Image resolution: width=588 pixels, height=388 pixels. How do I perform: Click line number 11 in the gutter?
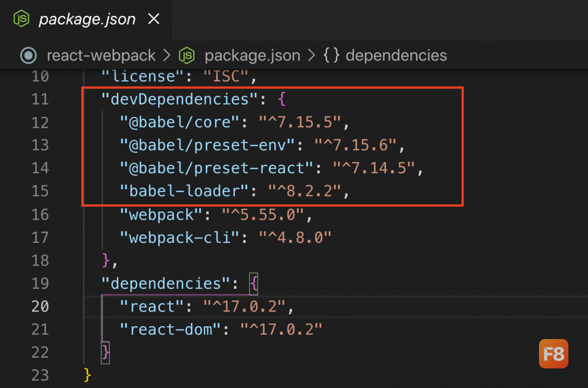click(x=40, y=99)
